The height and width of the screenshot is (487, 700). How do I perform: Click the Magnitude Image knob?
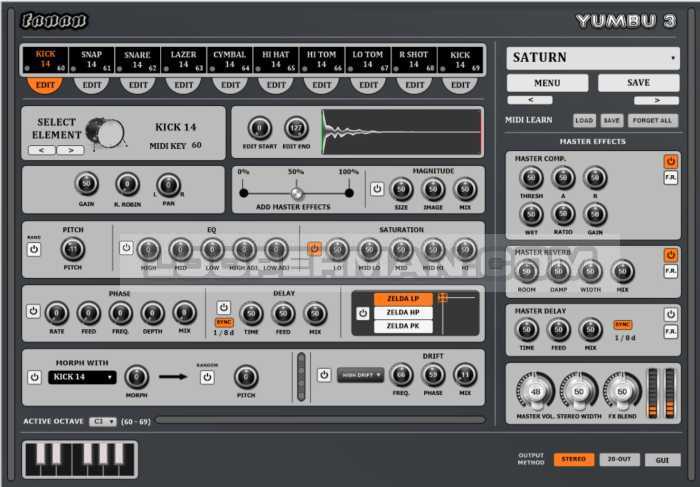click(433, 189)
